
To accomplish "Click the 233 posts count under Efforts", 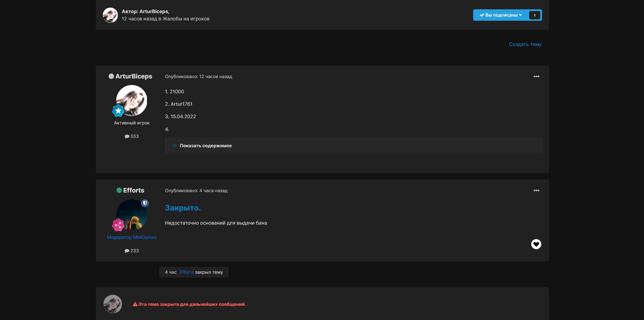I will tap(132, 251).
